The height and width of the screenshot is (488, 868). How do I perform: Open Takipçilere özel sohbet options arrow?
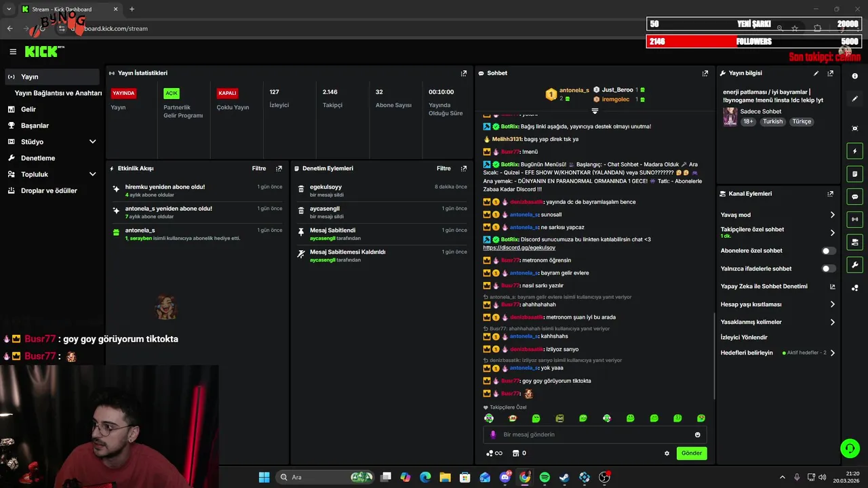point(833,232)
